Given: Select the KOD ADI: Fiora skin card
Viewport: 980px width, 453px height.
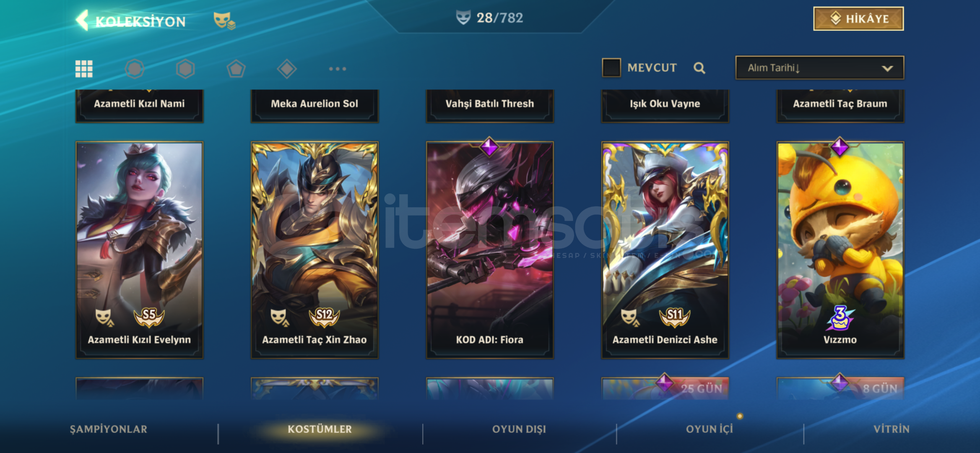Looking at the screenshot, I should [x=490, y=250].
